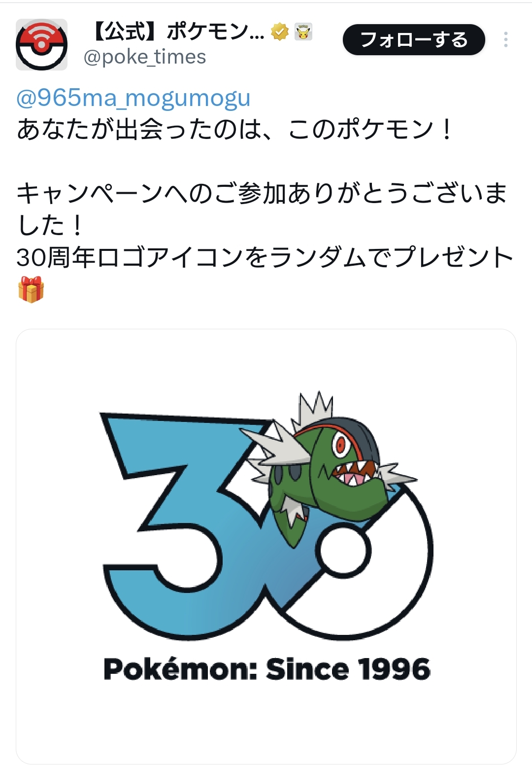This screenshot has height=766, width=532.
Task: Click the blue numeral 3 of logo
Action: (x=187, y=522)
